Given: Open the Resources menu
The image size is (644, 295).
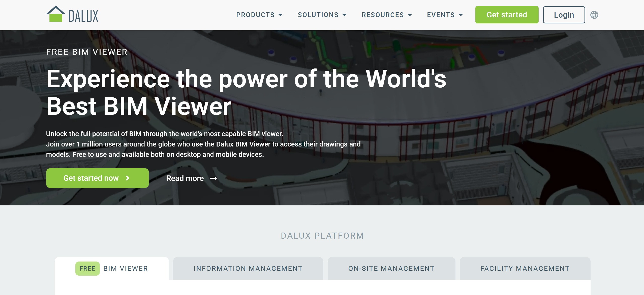Looking at the screenshot, I should pos(383,15).
